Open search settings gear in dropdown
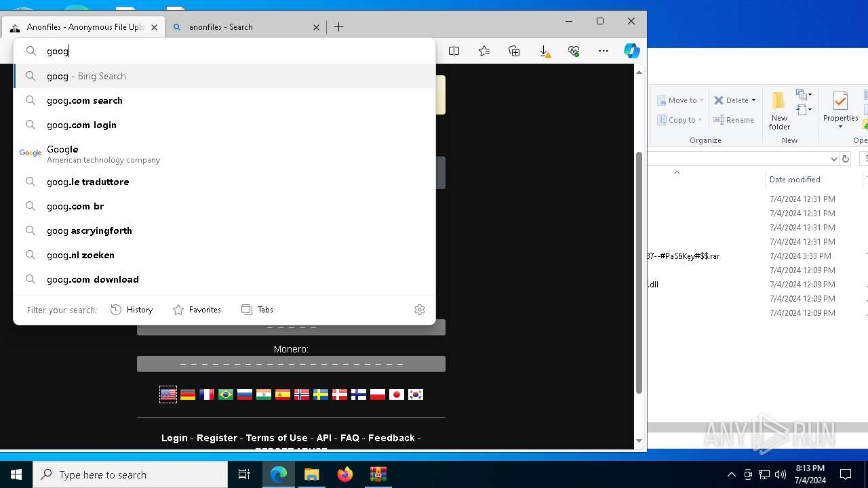Image resolution: width=868 pixels, height=488 pixels. [420, 310]
